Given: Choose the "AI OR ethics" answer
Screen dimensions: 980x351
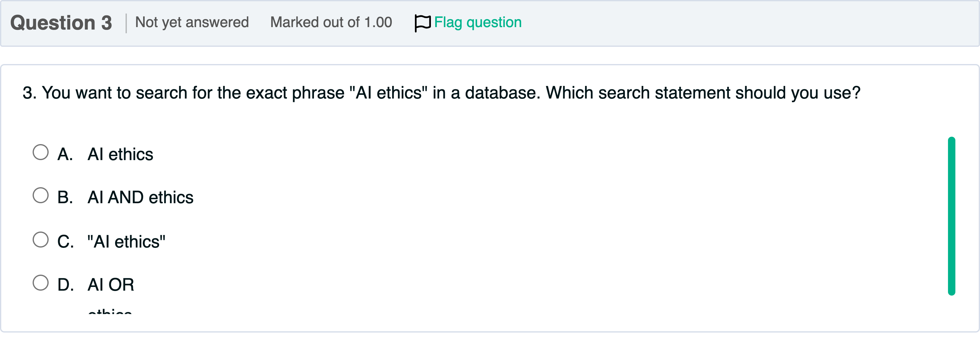Looking at the screenshot, I should coord(111,284).
